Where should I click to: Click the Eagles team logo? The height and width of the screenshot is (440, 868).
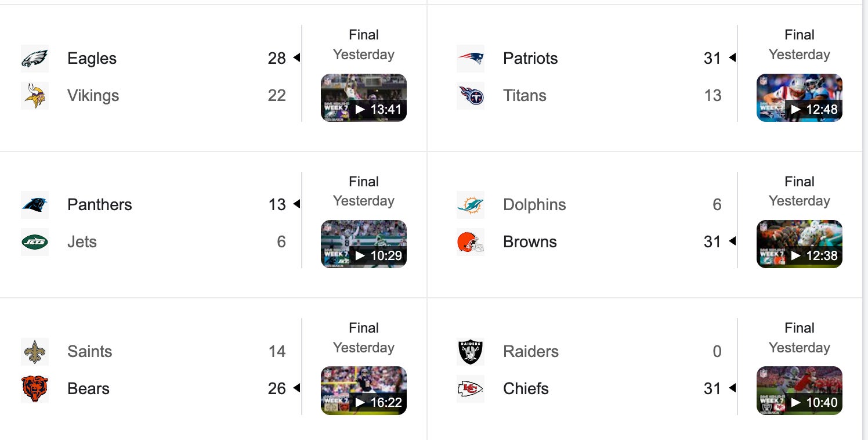[35, 59]
